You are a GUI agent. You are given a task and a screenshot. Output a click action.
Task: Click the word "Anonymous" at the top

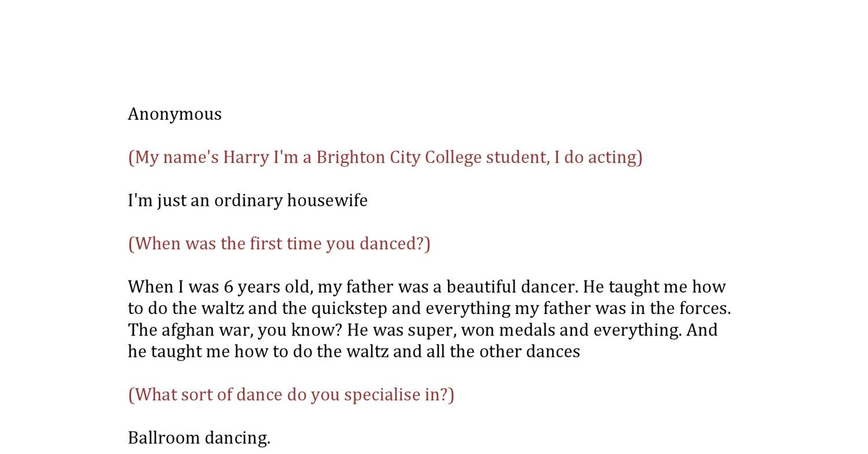tap(174, 114)
